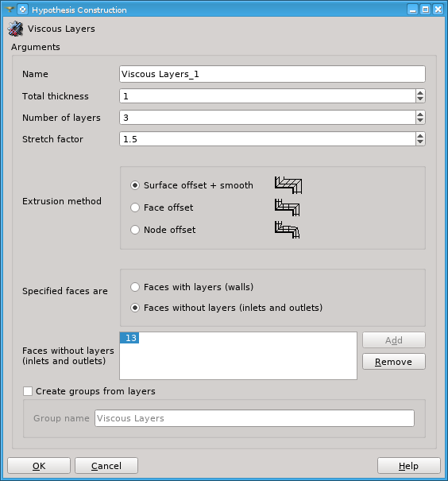This screenshot has width=448, height=481.
Task: Click the Surface offset + smooth diagram icon
Action: click(288, 185)
